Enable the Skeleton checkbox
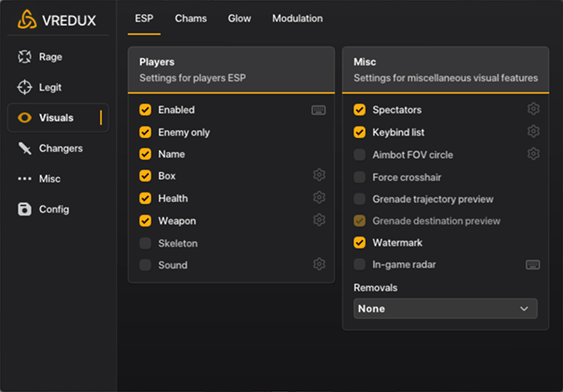563x392 pixels. click(x=145, y=243)
